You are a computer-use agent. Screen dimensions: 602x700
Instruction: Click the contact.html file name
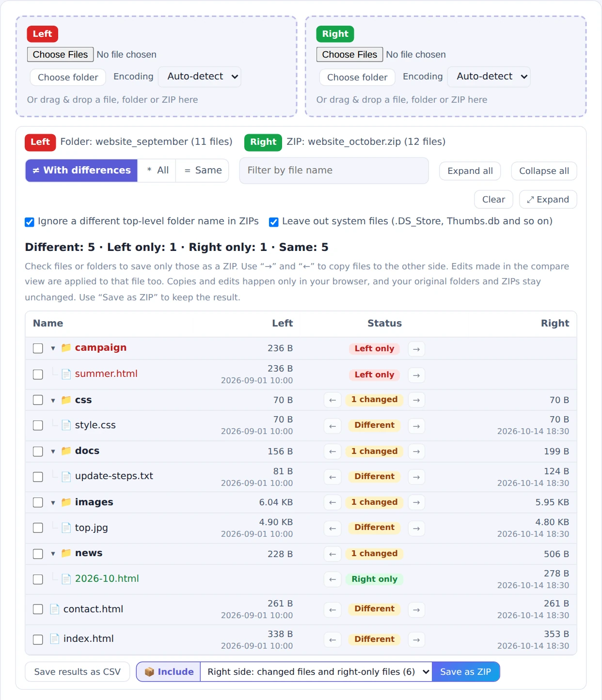[93, 609]
